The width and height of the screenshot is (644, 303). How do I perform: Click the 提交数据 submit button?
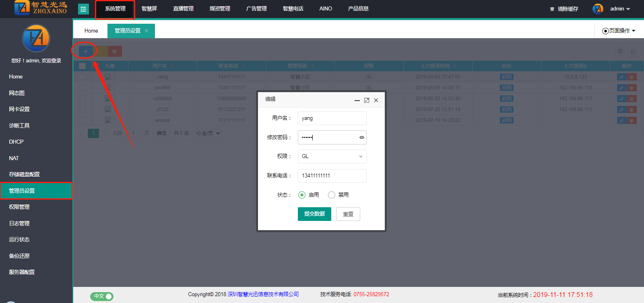(x=314, y=214)
